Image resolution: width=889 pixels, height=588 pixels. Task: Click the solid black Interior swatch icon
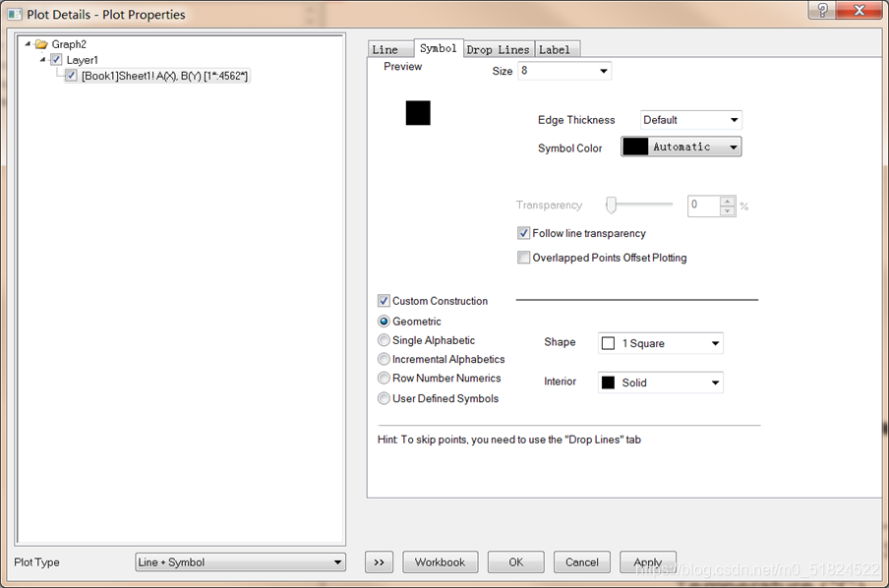click(608, 382)
